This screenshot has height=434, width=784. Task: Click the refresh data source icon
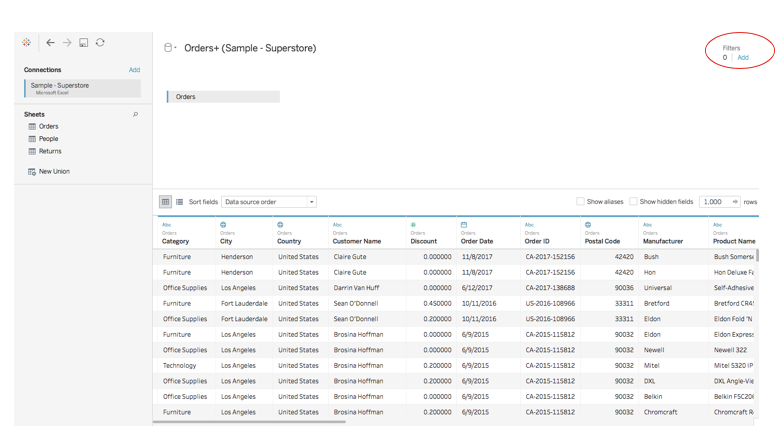point(100,43)
